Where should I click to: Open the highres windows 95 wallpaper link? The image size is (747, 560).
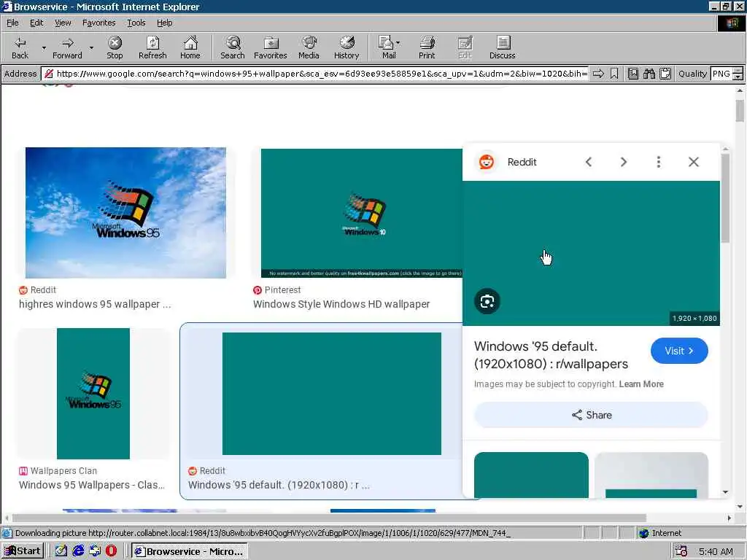[x=95, y=304]
